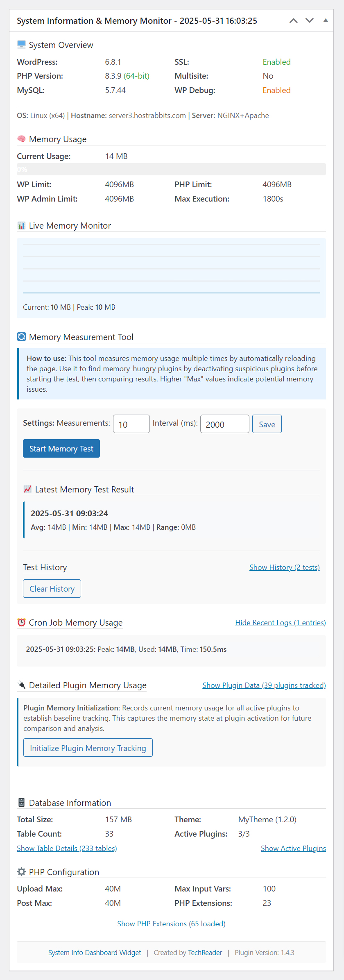Show Table Details (233 tables)

(67, 848)
